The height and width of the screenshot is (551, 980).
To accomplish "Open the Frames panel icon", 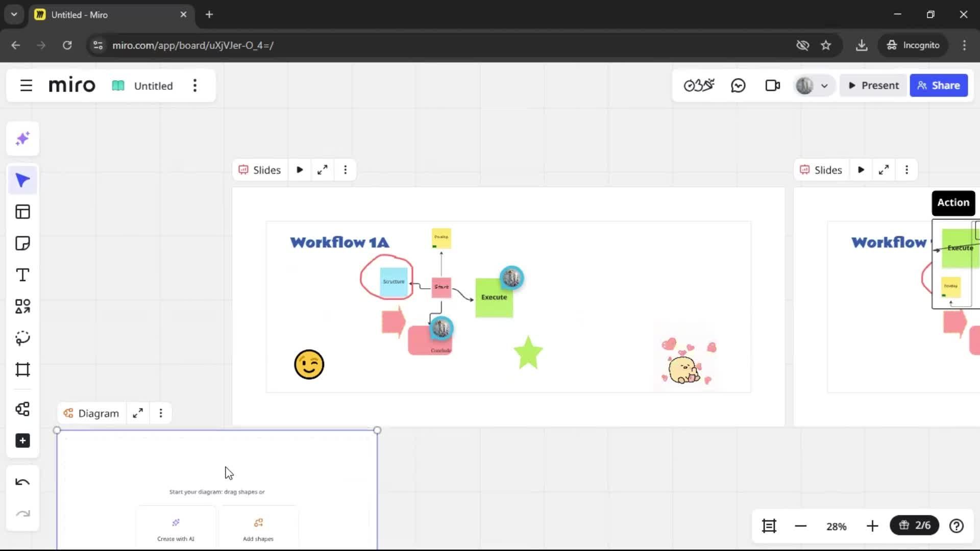I will tap(769, 526).
